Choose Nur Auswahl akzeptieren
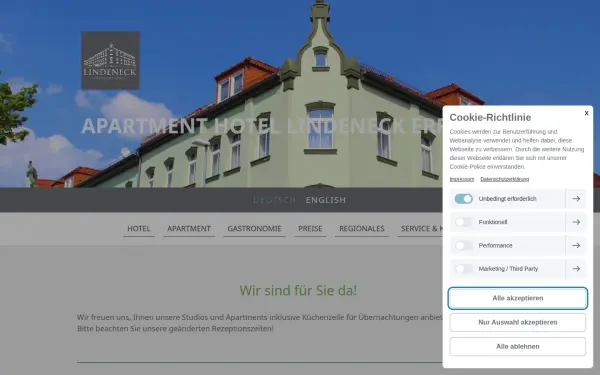This screenshot has width=600, height=375. 518,322
